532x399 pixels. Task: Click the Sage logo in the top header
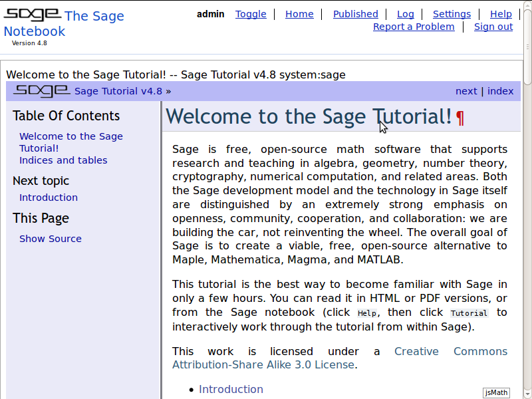point(33,15)
